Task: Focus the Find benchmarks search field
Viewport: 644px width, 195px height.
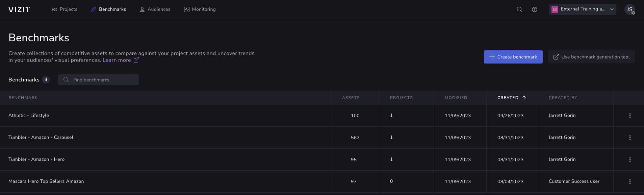Action: pos(101,80)
